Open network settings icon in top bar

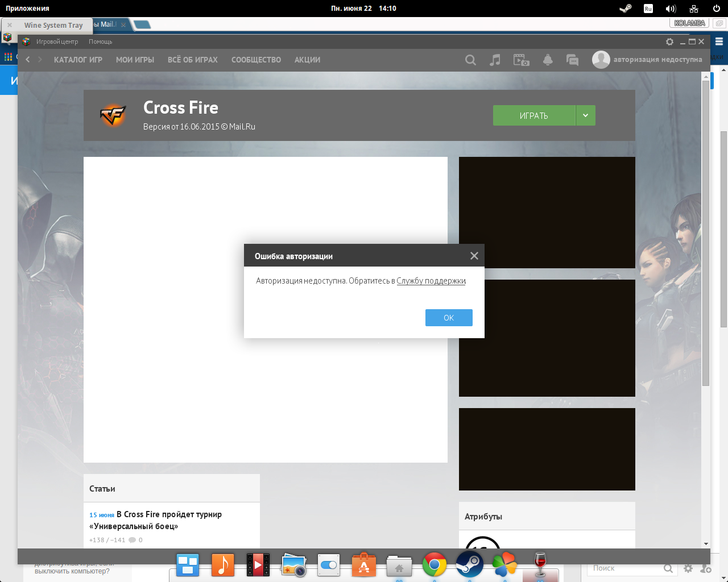pyautogui.click(x=694, y=9)
